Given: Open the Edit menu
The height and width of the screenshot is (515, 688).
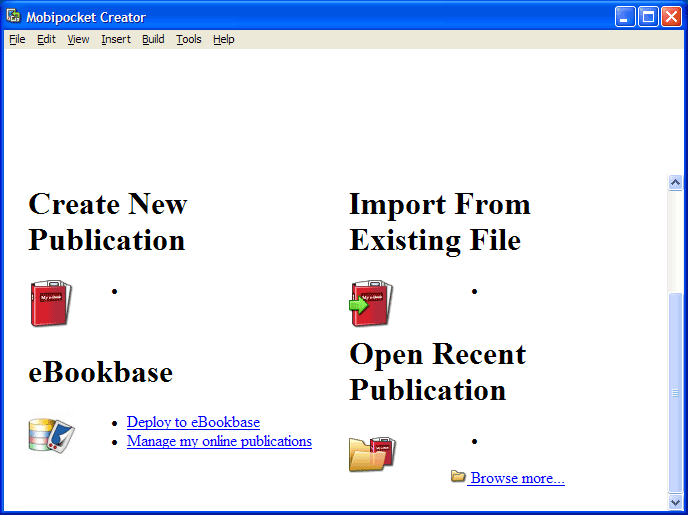Looking at the screenshot, I should pyautogui.click(x=47, y=39).
